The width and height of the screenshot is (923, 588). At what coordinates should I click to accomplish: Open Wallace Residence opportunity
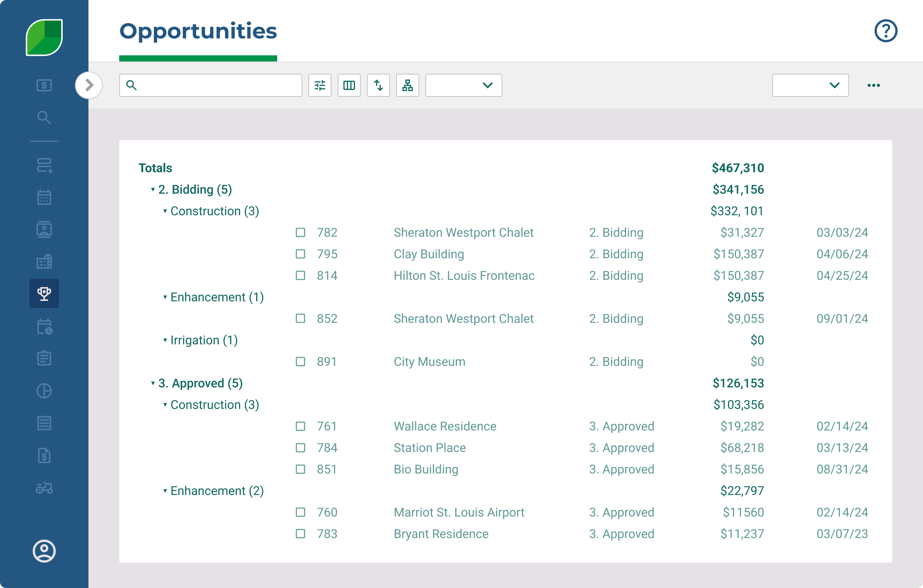[445, 426]
